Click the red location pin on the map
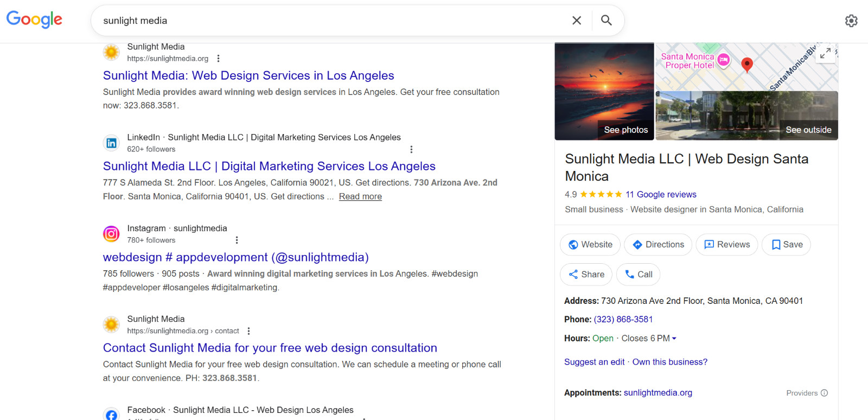This screenshot has height=420, width=868. tap(747, 65)
